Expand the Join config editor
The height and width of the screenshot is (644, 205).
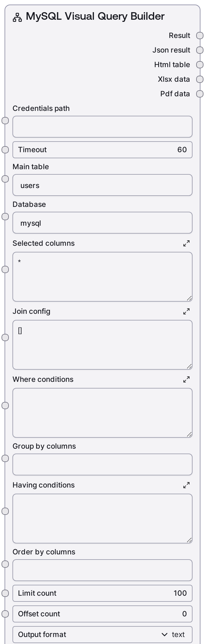click(x=186, y=311)
